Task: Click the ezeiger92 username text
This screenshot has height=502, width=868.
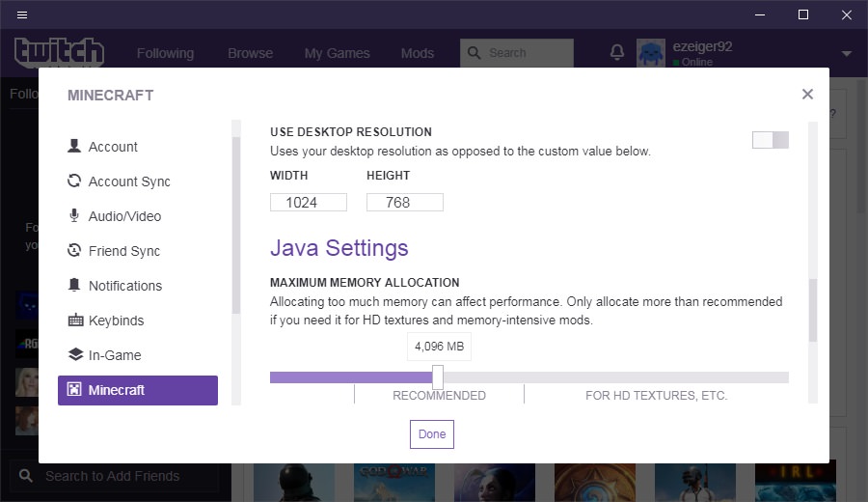Action: [x=702, y=46]
